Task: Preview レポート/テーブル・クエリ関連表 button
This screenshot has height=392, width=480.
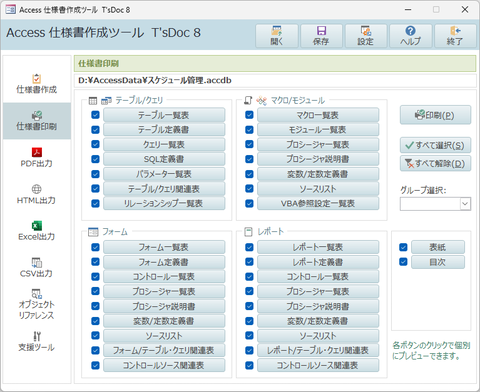Action: [318, 350]
